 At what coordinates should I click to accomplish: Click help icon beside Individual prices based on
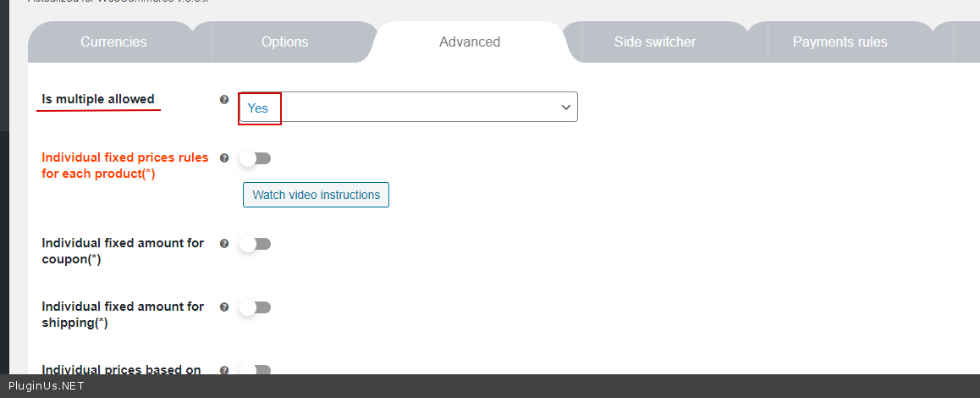[224, 370]
